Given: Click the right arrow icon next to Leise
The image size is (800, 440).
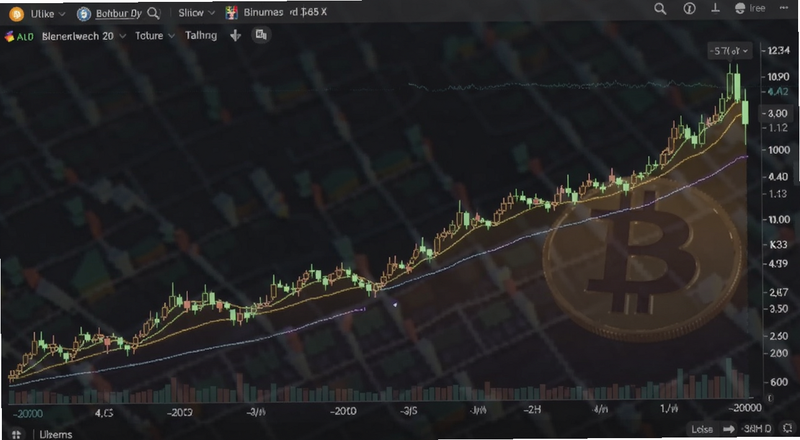Looking at the screenshot, I should point(728,429).
